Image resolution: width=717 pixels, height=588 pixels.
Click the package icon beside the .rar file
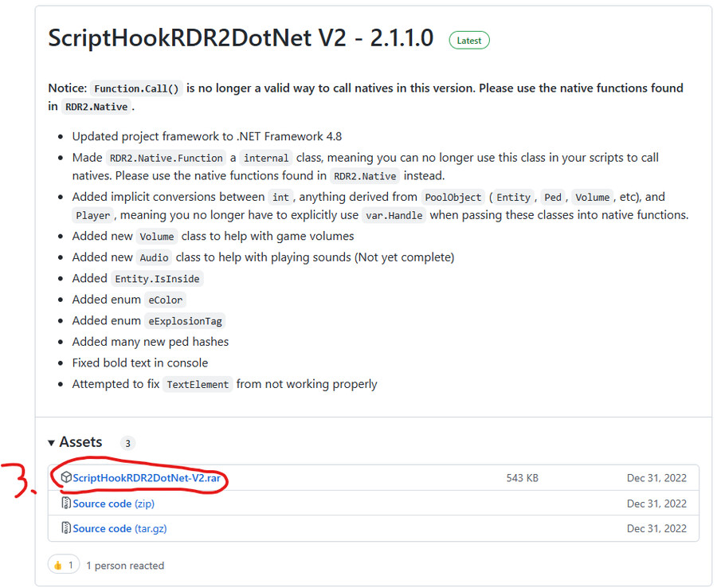(x=66, y=477)
